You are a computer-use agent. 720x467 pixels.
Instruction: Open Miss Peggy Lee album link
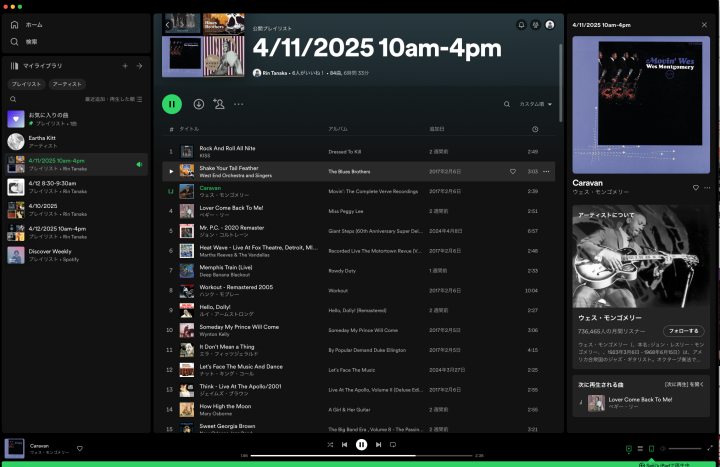point(346,211)
